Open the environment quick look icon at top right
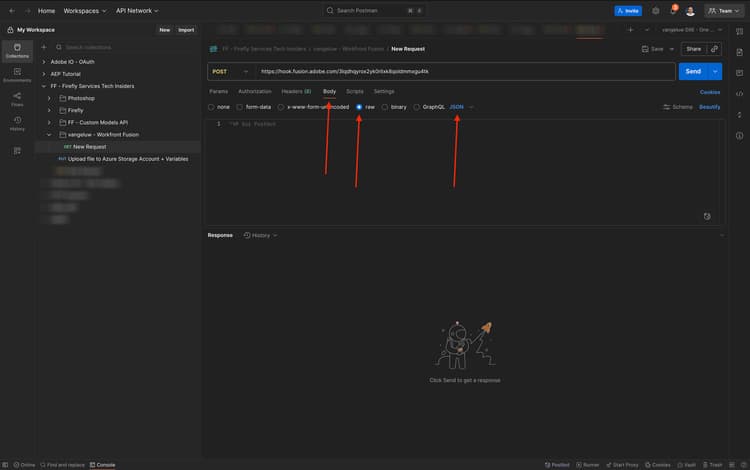750x470 pixels. [x=739, y=32]
